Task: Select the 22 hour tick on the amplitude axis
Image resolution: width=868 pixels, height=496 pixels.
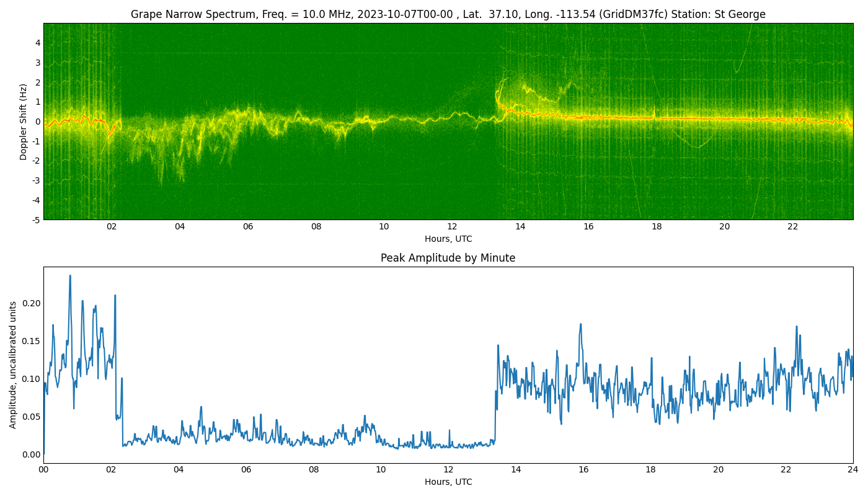Action: pyautogui.click(x=786, y=470)
